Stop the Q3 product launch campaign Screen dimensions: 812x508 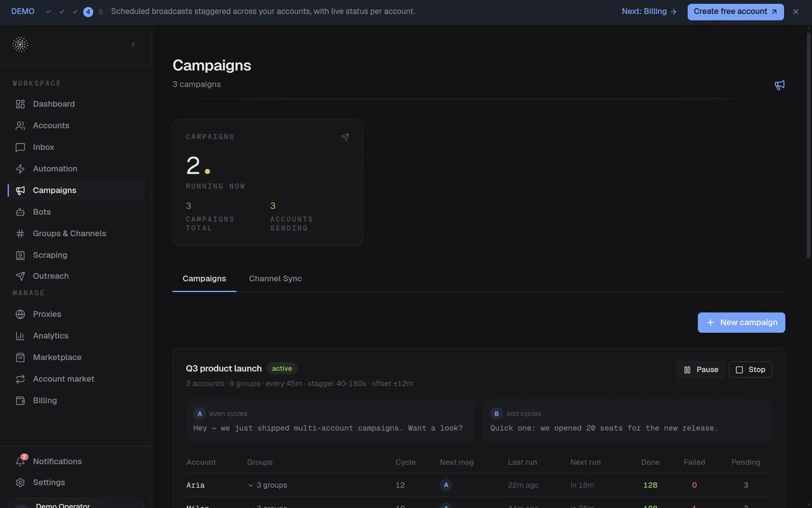[x=750, y=370]
